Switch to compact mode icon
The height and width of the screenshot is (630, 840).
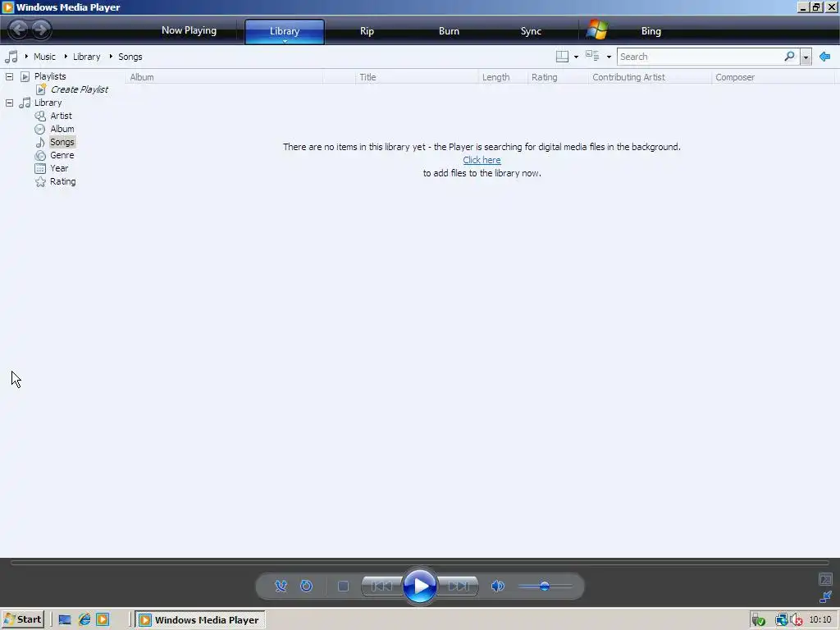[x=825, y=596]
